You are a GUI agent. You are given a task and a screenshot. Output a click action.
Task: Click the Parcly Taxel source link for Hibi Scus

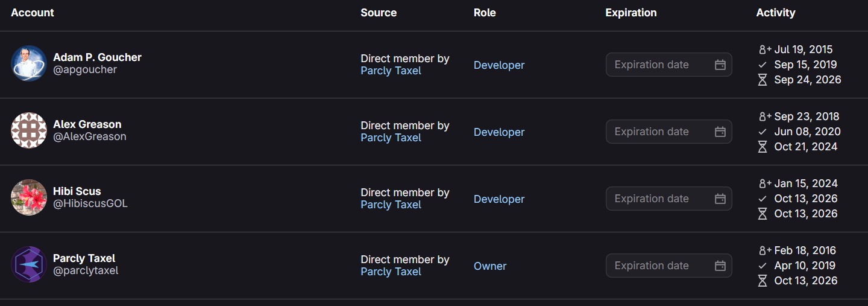coord(391,205)
